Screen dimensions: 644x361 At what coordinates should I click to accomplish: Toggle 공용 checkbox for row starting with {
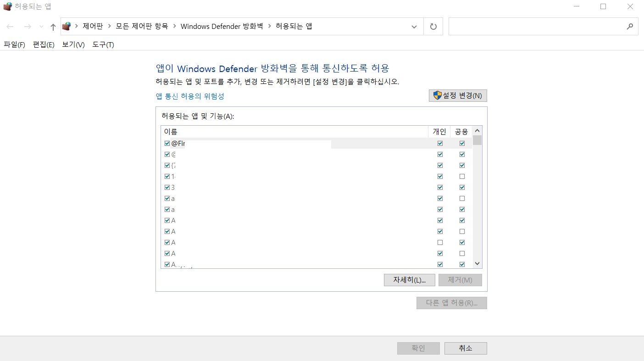[462, 165]
